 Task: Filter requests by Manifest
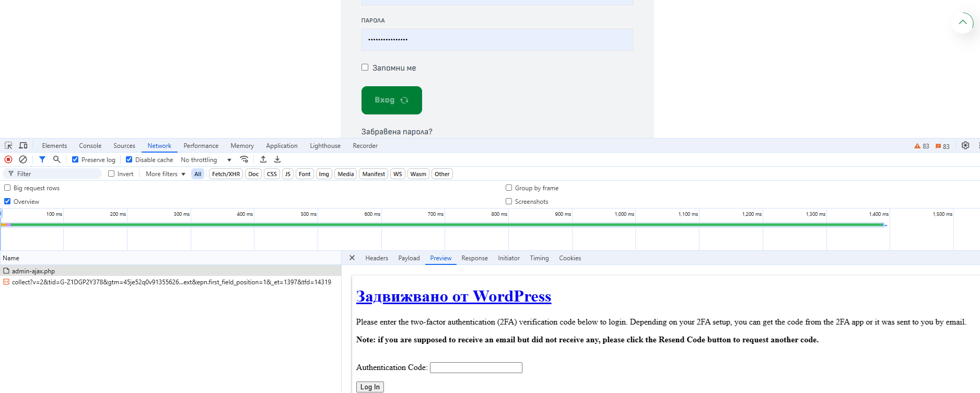coord(374,174)
